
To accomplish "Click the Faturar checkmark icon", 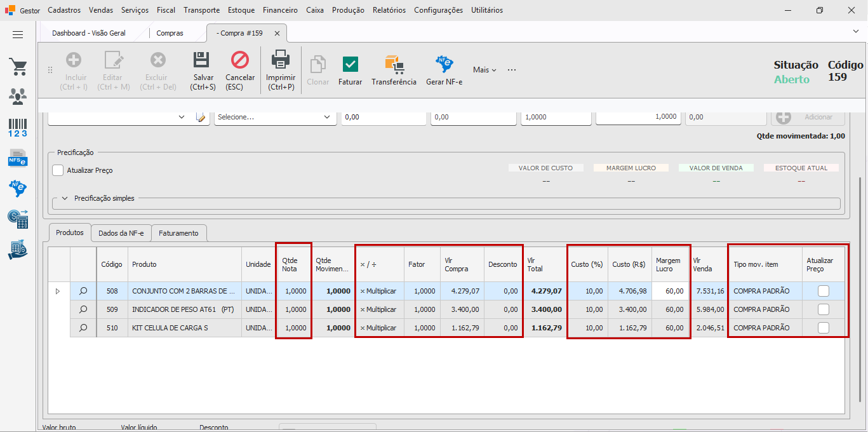I will pyautogui.click(x=350, y=64).
